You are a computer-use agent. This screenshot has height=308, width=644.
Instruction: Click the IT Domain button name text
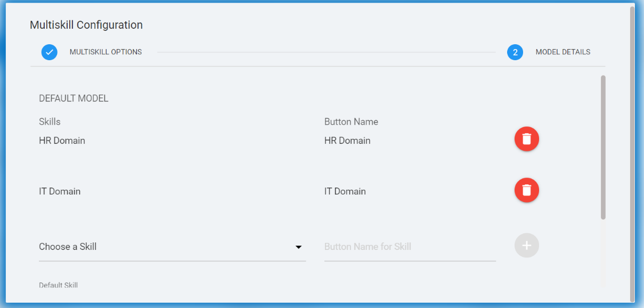(345, 191)
